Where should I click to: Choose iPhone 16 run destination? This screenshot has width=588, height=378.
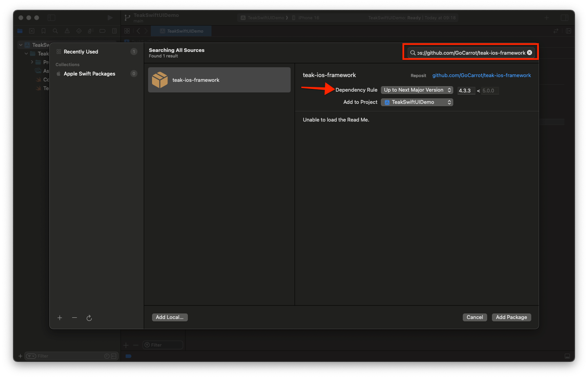click(x=306, y=18)
